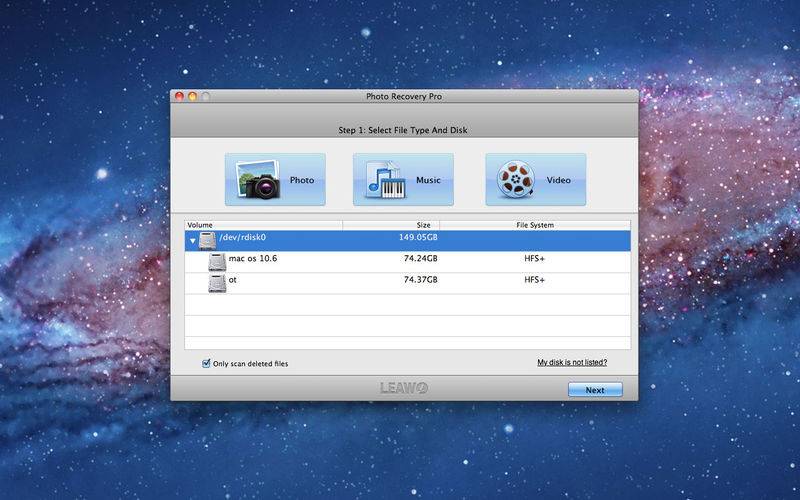Click the /dev/rdisk0 drive icon
Image resolution: width=800 pixels, height=500 pixels.
click(x=207, y=241)
